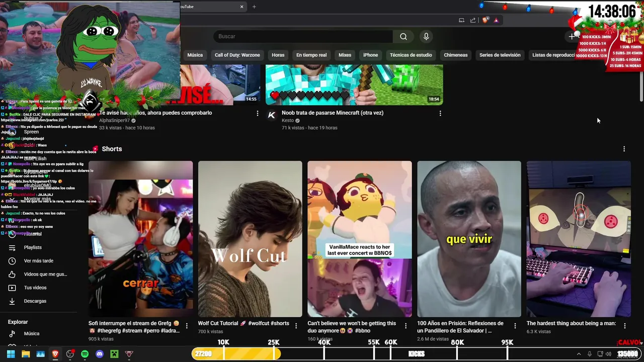Open Nosepollo short thumbnail with cerrar caption
The width and height of the screenshot is (644, 362).
(x=140, y=239)
